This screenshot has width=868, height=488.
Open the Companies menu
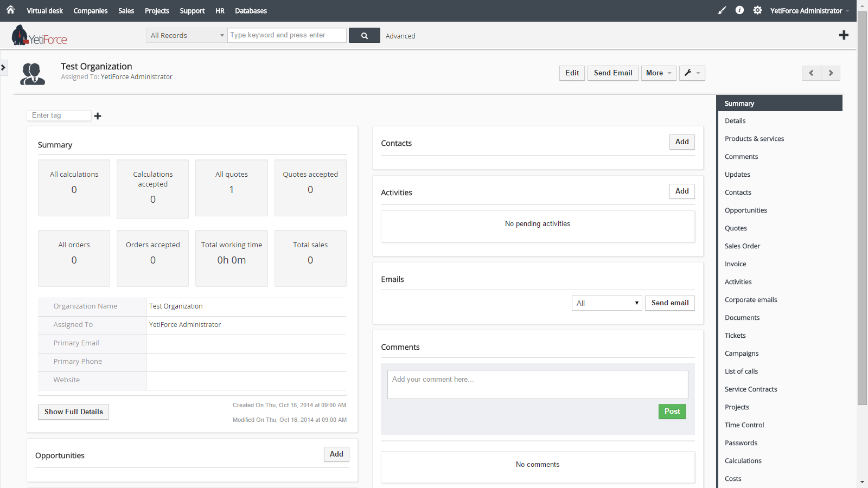[x=90, y=11]
